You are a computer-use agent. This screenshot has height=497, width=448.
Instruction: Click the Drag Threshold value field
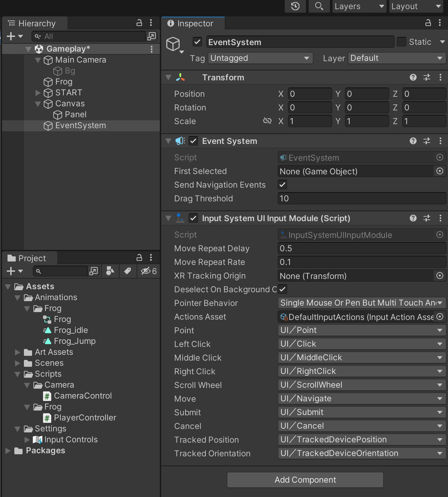pos(362,198)
